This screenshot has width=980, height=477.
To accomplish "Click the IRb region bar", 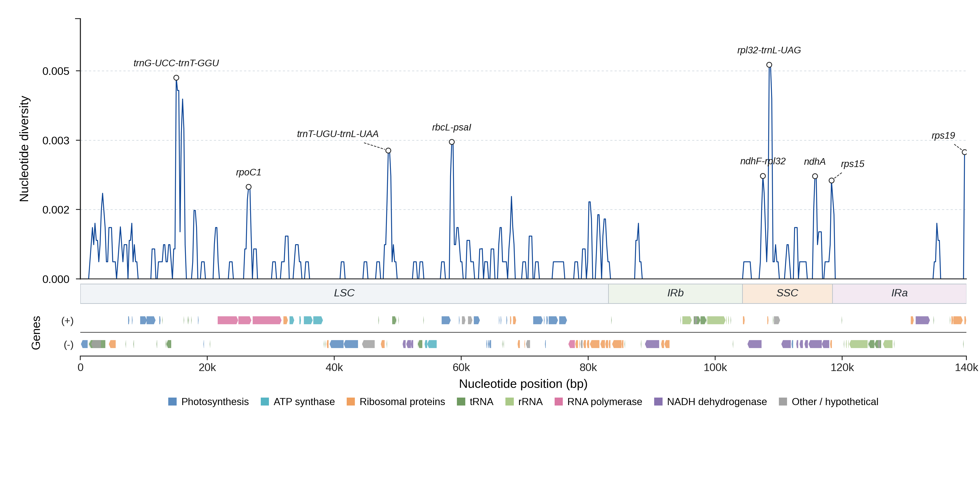I will point(675,293).
